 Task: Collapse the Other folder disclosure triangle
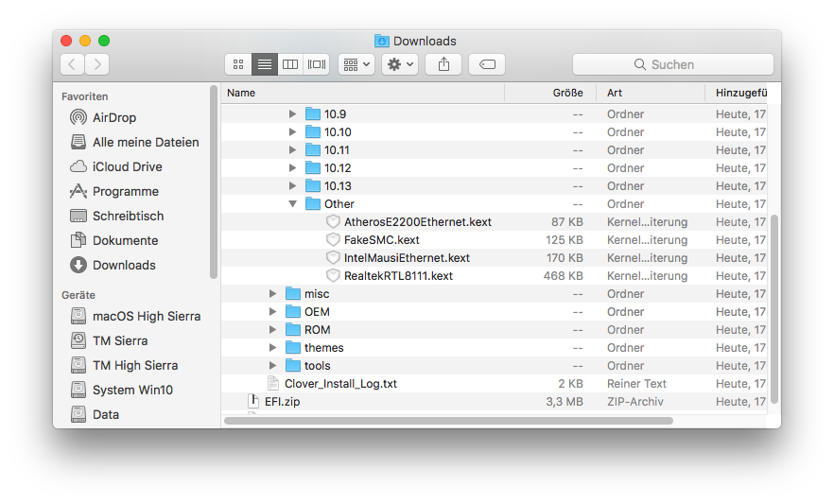[293, 204]
